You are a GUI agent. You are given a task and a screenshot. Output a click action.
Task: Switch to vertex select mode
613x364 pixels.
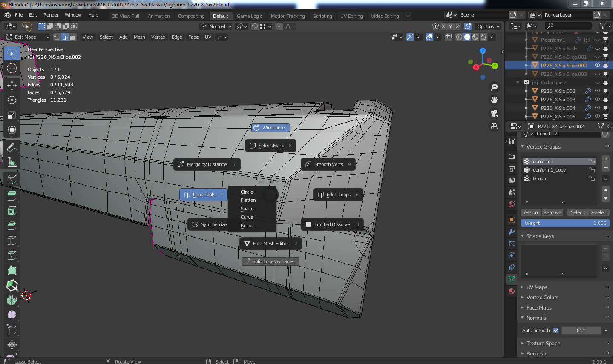pyautogui.click(x=57, y=37)
